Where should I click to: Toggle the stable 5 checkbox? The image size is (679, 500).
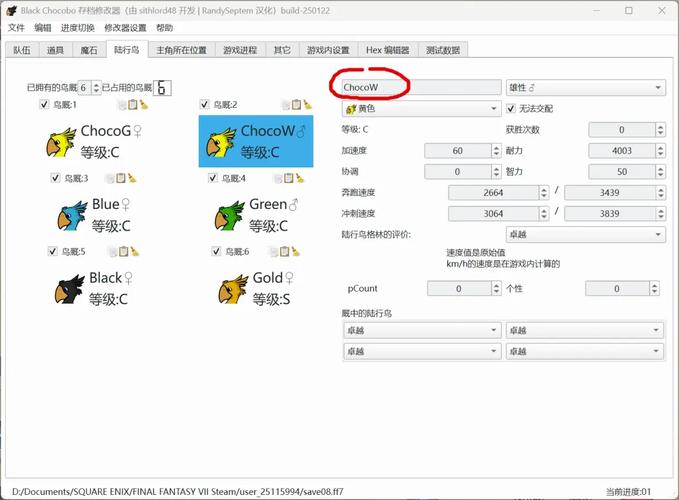[x=52, y=251]
